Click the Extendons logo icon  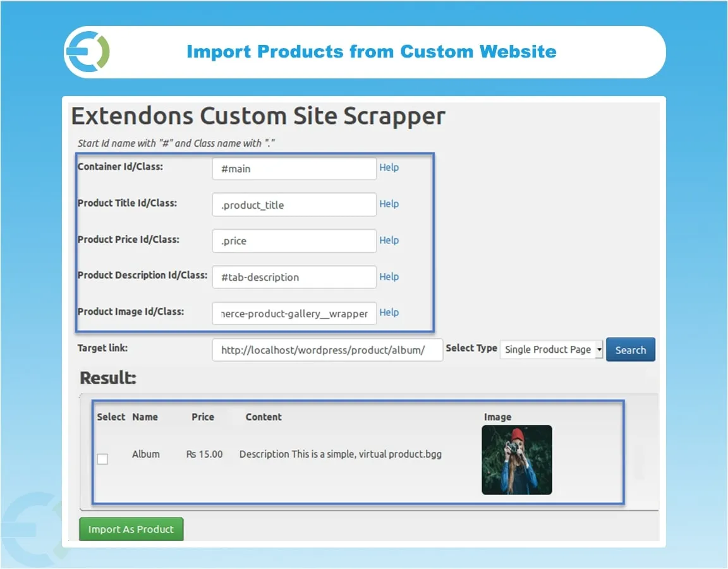point(88,52)
